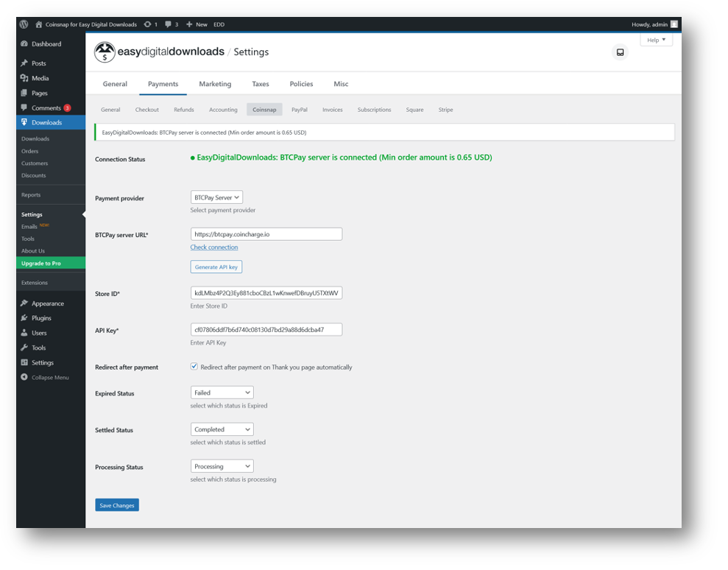This screenshot has height=570, width=728.
Task: Switch to the Marketing tab
Action: [215, 84]
